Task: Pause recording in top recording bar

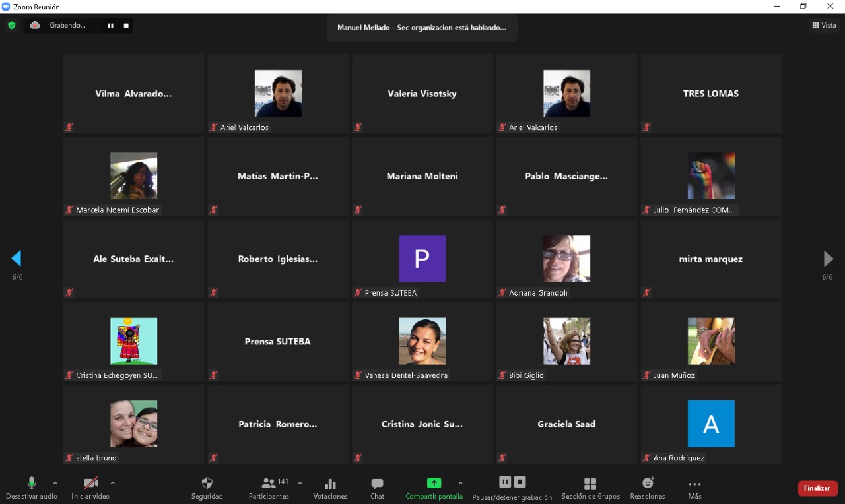Action: (110, 26)
